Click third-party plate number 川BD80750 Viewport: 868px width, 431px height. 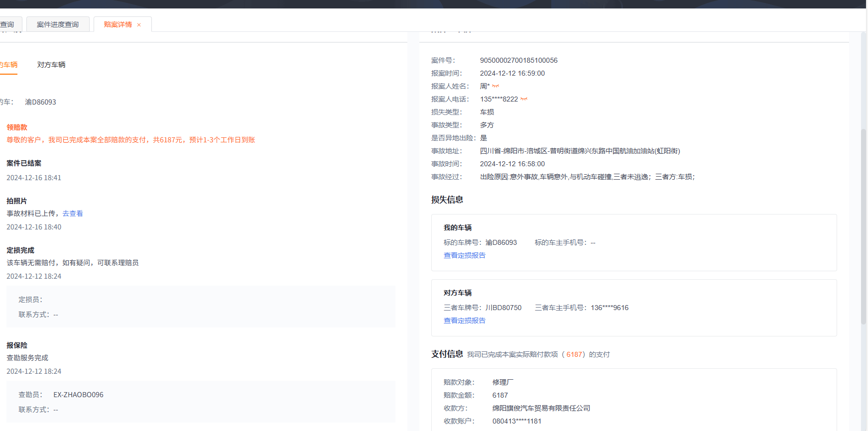pos(503,308)
